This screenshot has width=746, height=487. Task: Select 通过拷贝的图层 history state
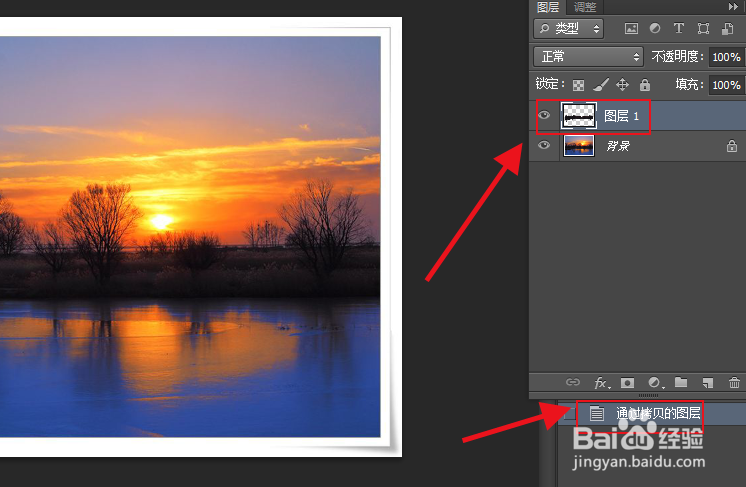point(651,413)
